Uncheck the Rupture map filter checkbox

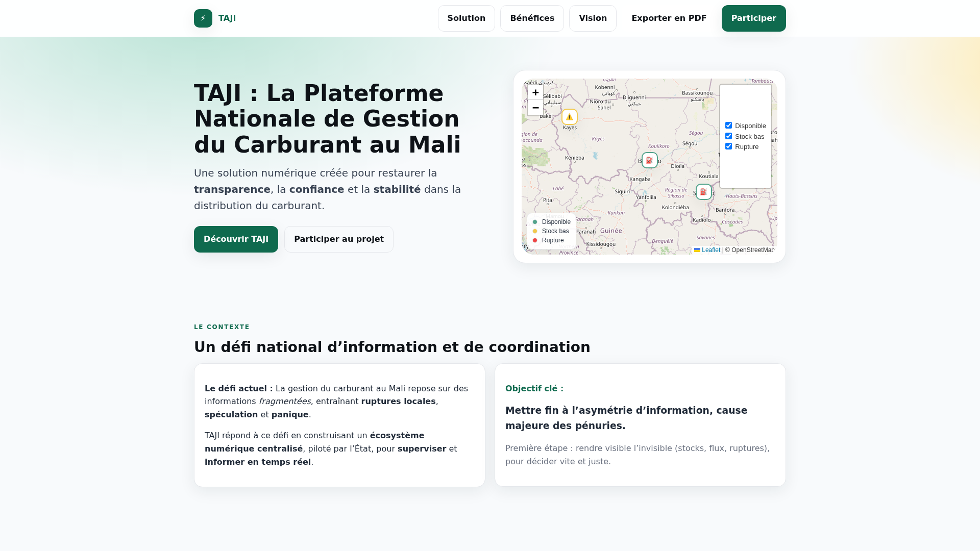pos(729,146)
